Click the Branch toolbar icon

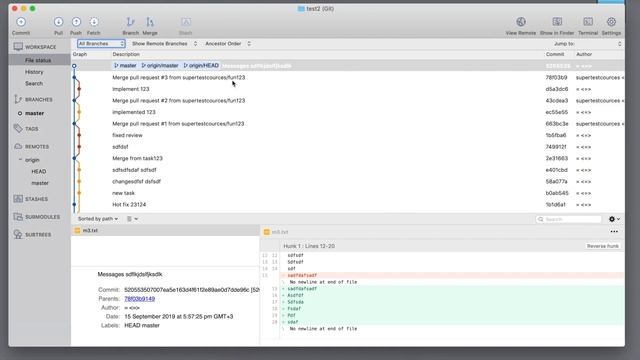(x=130, y=22)
